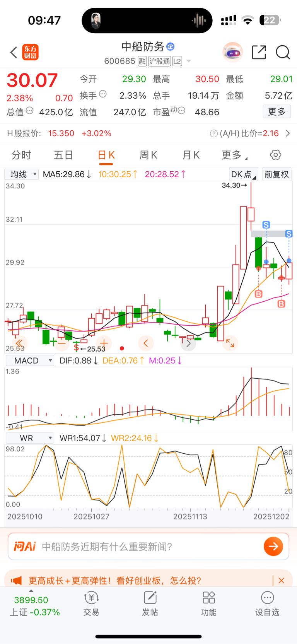297x644 pixels.
Task: Tap the DIF:0.88 value
Action: [79, 360]
